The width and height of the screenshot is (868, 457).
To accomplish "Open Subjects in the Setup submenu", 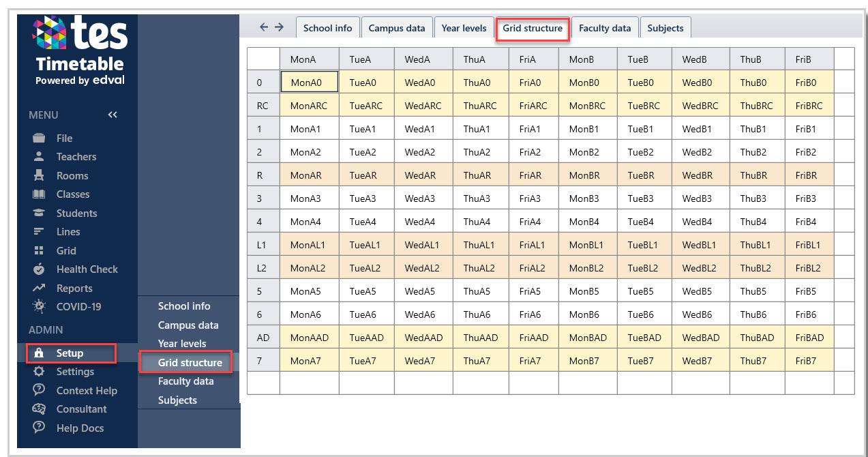I will [177, 400].
